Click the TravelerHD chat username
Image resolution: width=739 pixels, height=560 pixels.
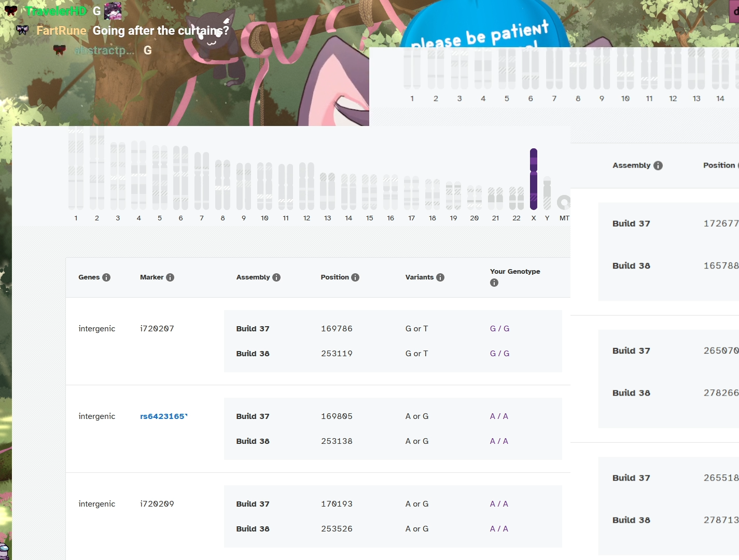[57, 11]
